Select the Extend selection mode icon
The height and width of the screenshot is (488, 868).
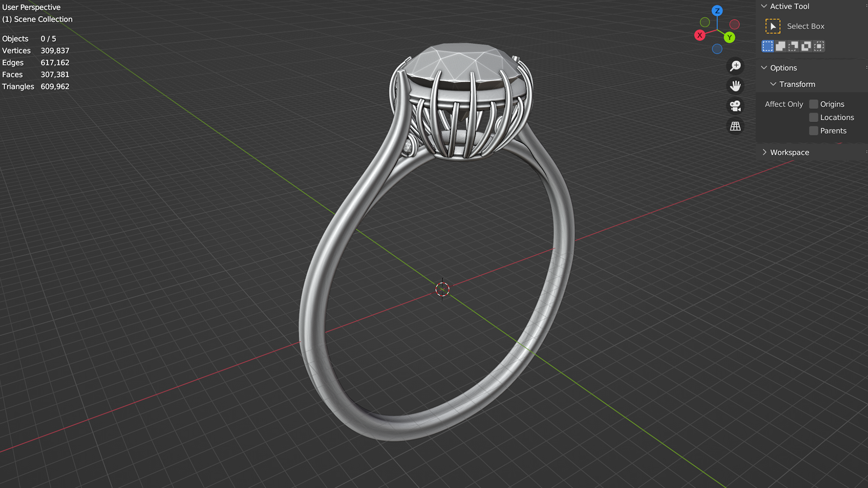[780, 46]
